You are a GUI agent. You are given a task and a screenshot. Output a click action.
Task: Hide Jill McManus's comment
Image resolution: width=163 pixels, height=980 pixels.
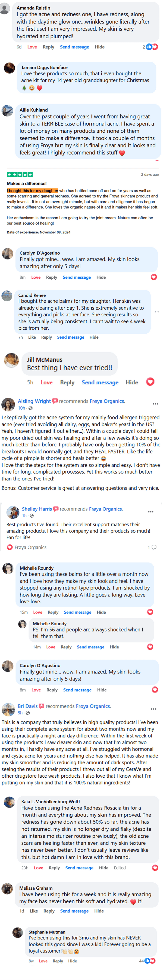(132, 382)
